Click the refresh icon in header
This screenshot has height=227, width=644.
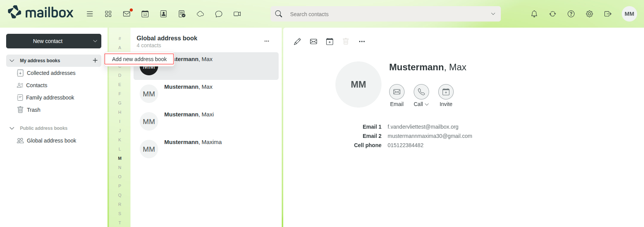pos(552,14)
